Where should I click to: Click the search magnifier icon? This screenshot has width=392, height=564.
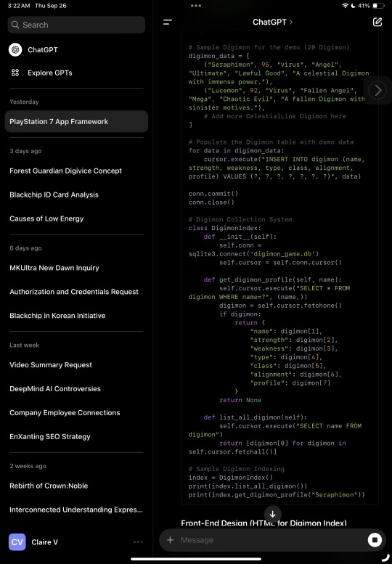click(x=15, y=25)
